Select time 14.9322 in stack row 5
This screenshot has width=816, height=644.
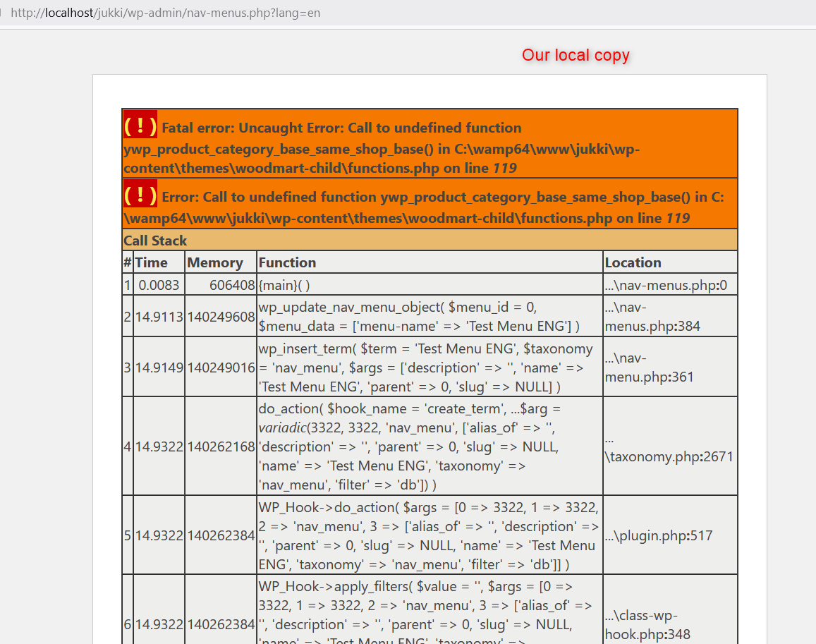(x=159, y=535)
